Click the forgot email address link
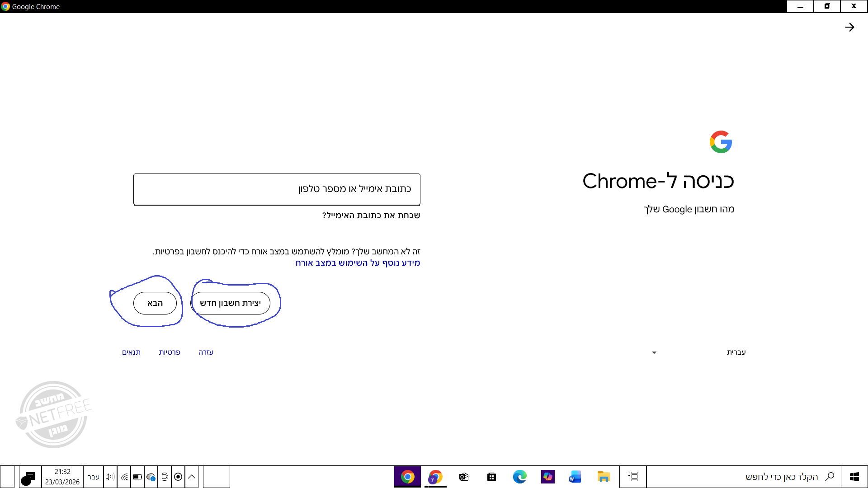This screenshot has width=868, height=488. coord(371,216)
